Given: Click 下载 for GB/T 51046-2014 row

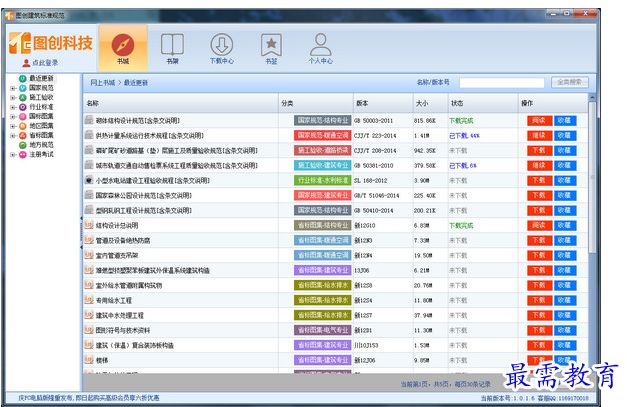Looking at the screenshot, I should (539, 196).
